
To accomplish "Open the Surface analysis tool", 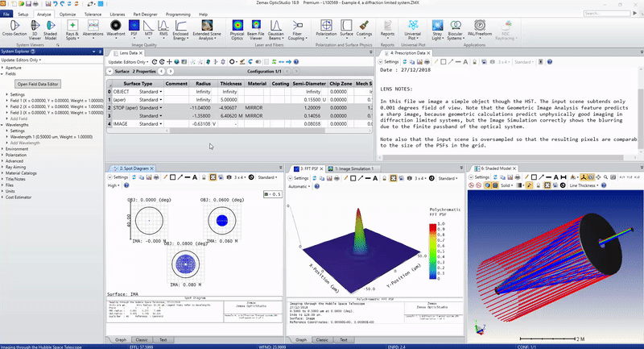I will (x=347, y=29).
